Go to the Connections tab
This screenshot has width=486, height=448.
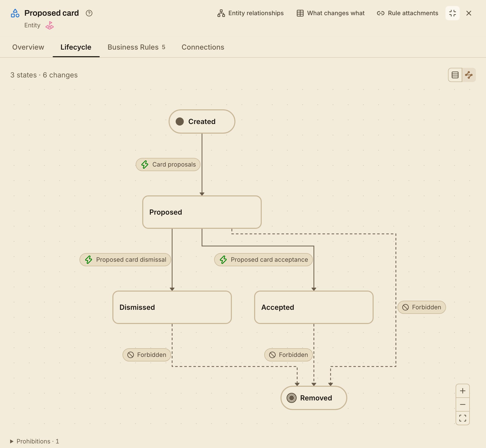[x=203, y=47]
